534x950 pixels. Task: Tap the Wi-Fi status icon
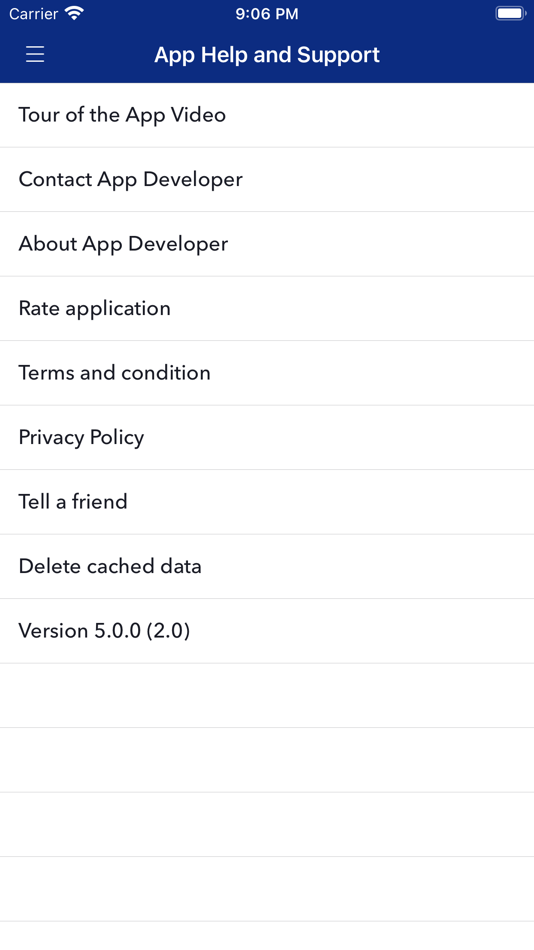[74, 13]
